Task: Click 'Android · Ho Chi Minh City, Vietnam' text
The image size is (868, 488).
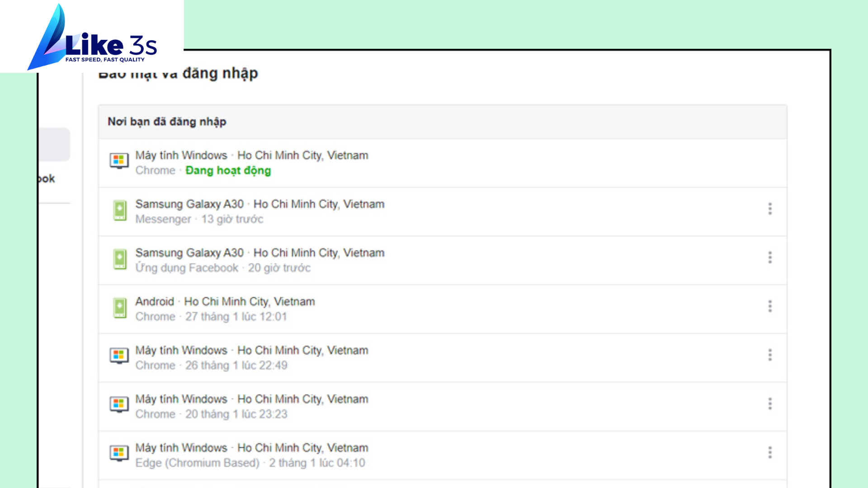Action: click(225, 301)
